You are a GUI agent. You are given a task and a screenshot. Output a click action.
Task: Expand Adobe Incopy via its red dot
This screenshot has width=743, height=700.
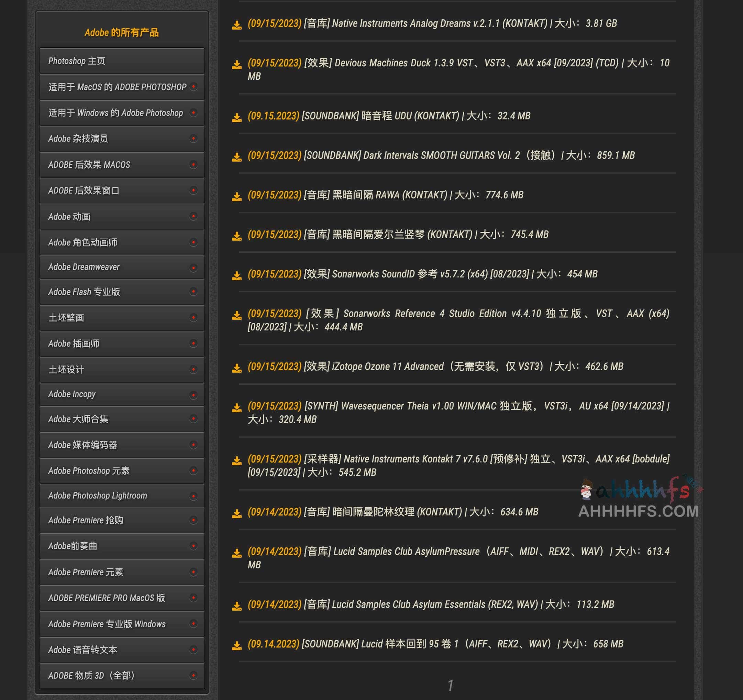click(x=193, y=395)
